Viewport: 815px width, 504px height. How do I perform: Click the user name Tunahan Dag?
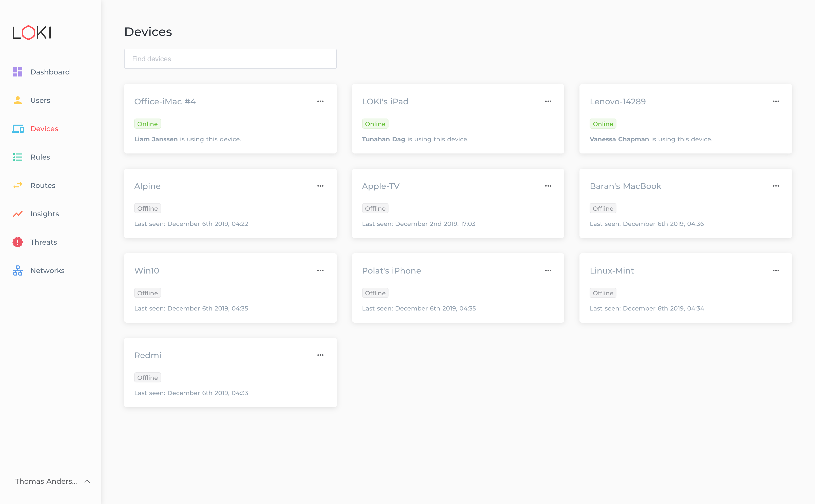(x=383, y=139)
